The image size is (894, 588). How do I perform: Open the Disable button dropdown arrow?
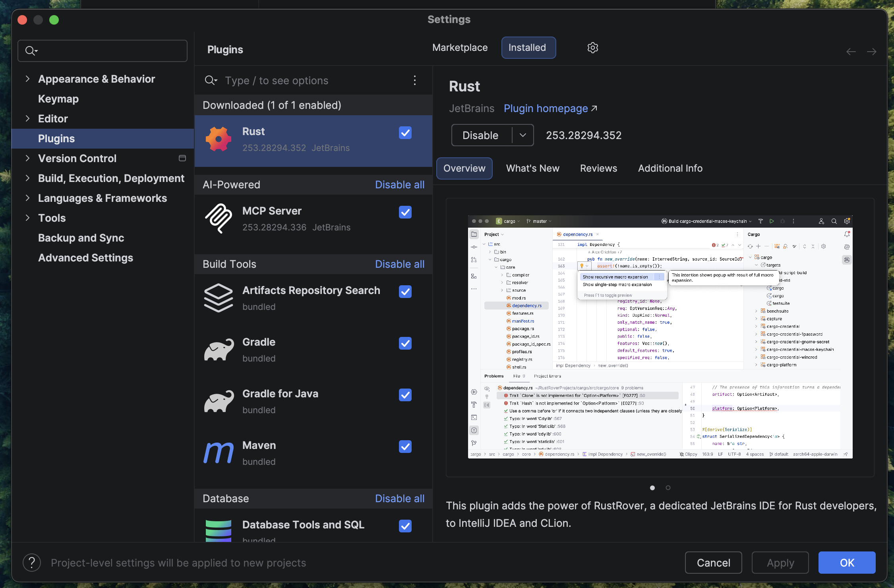pos(523,135)
